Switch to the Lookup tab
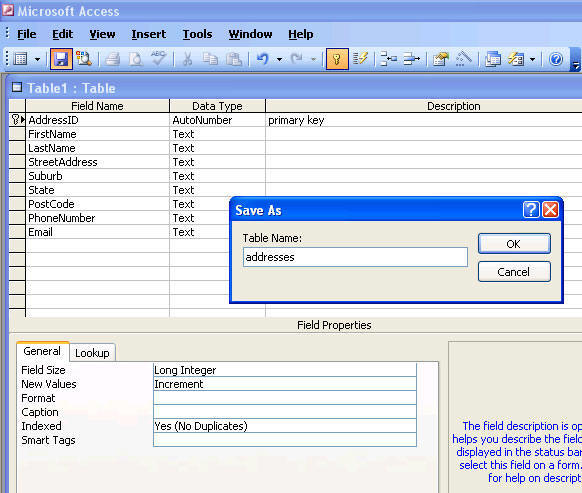 tap(92, 353)
